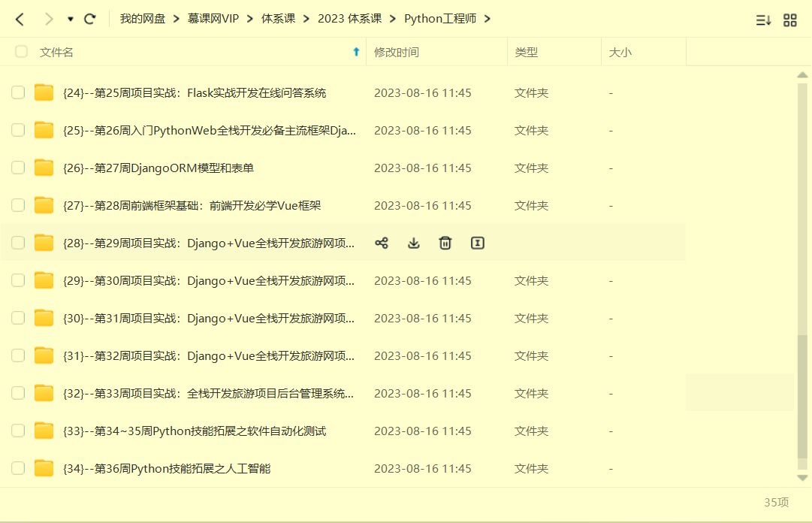Navigate to 2023 体系课 breadcrumb

[349, 19]
